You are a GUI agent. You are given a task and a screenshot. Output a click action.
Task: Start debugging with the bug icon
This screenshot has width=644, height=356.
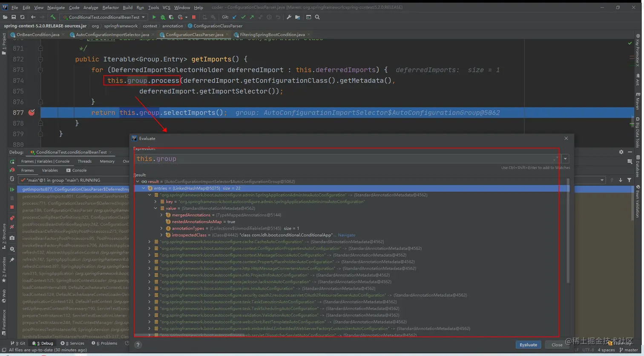click(x=163, y=17)
